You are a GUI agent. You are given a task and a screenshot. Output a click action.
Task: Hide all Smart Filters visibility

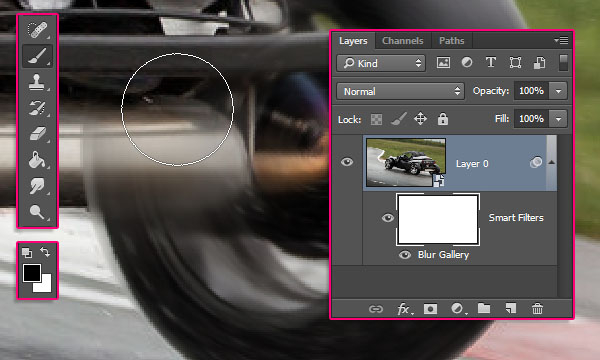click(x=388, y=218)
